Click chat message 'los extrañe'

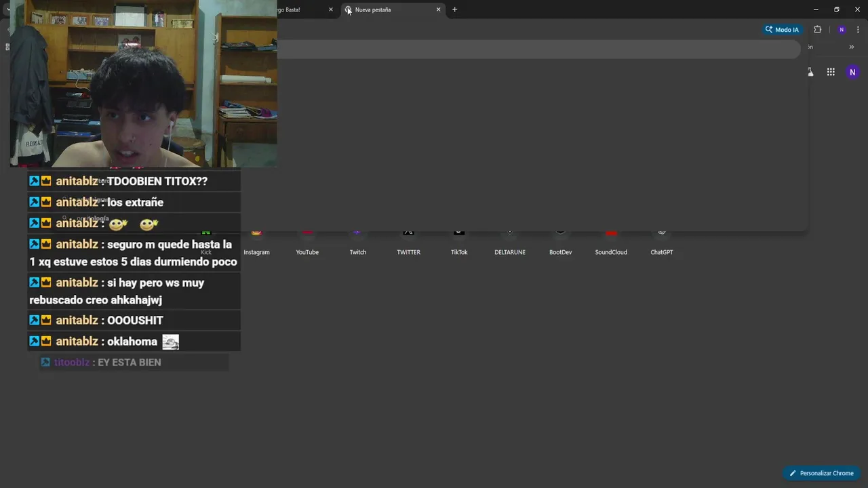(x=135, y=202)
